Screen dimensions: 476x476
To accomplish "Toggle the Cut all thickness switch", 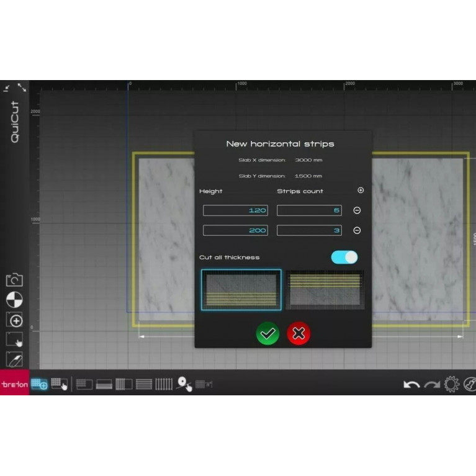I will pyautogui.click(x=344, y=257).
